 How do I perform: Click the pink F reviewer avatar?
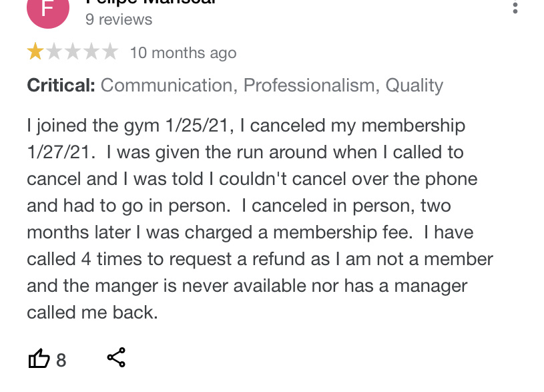click(x=47, y=9)
